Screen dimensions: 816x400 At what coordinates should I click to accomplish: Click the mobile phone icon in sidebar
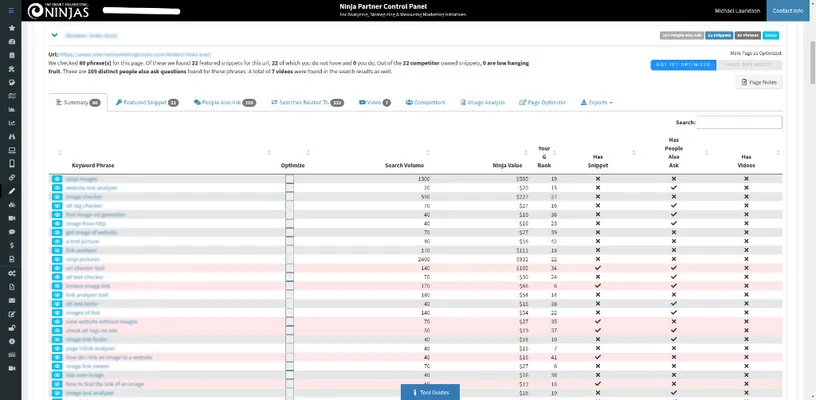(11, 163)
